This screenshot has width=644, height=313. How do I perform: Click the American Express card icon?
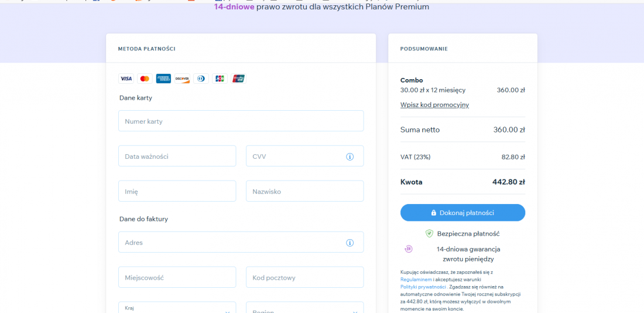point(163,79)
